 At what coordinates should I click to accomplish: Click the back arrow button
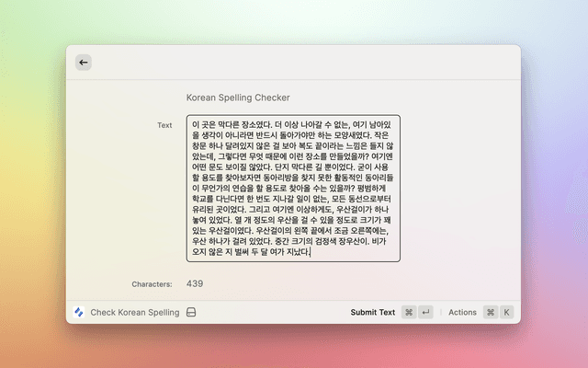coord(84,63)
